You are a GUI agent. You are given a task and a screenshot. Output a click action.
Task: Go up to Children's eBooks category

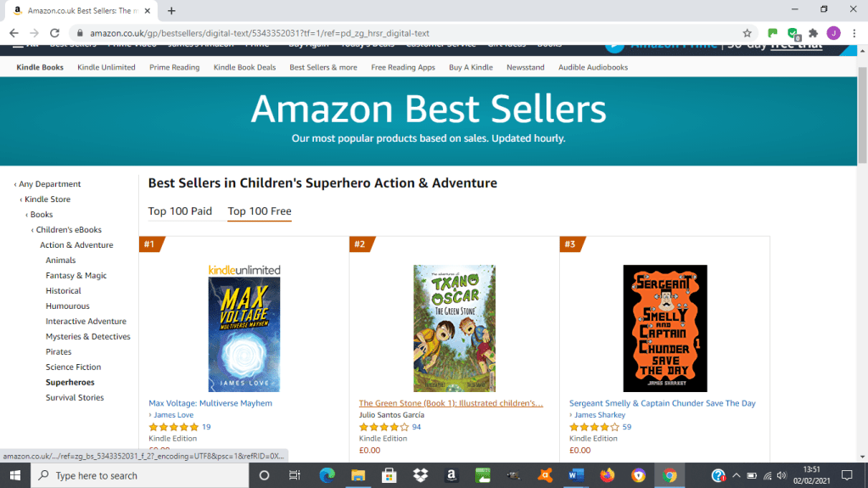[x=69, y=230]
